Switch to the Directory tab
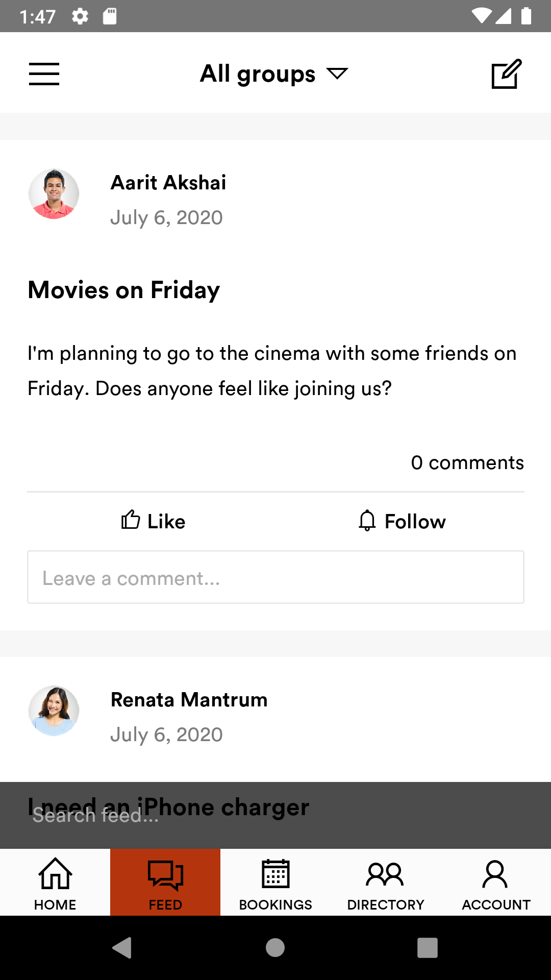Image resolution: width=551 pixels, height=980 pixels. click(386, 883)
